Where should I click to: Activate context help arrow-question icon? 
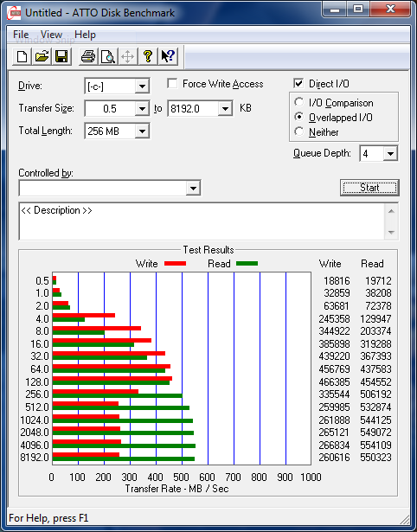coord(167,56)
